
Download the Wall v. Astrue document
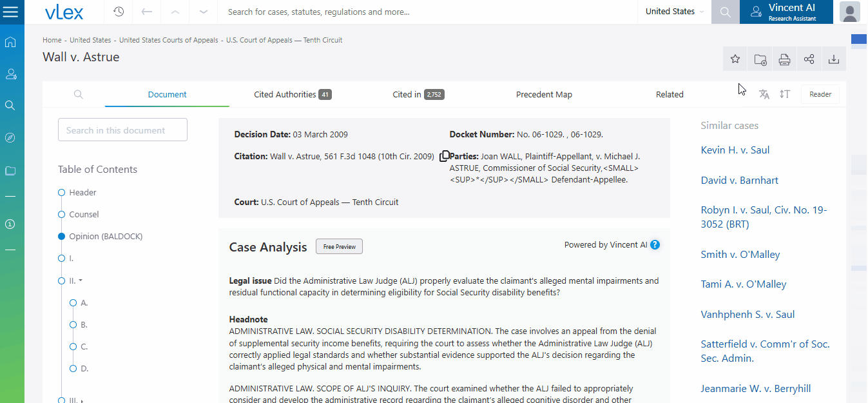834,59
